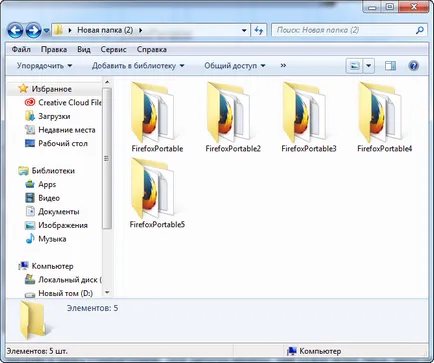Open the Видео library
The width and height of the screenshot is (434, 363).
49,198
